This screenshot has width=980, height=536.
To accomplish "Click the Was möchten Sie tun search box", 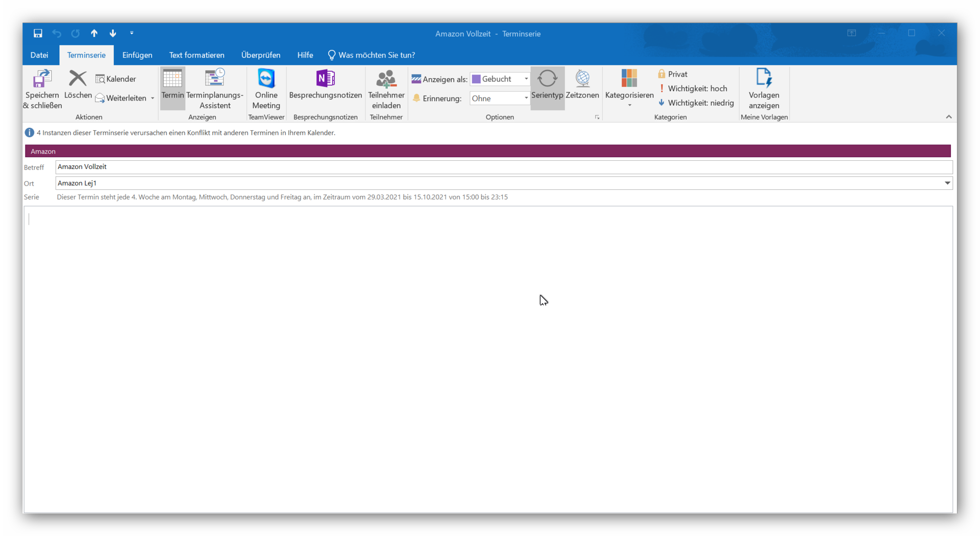I will coord(372,55).
